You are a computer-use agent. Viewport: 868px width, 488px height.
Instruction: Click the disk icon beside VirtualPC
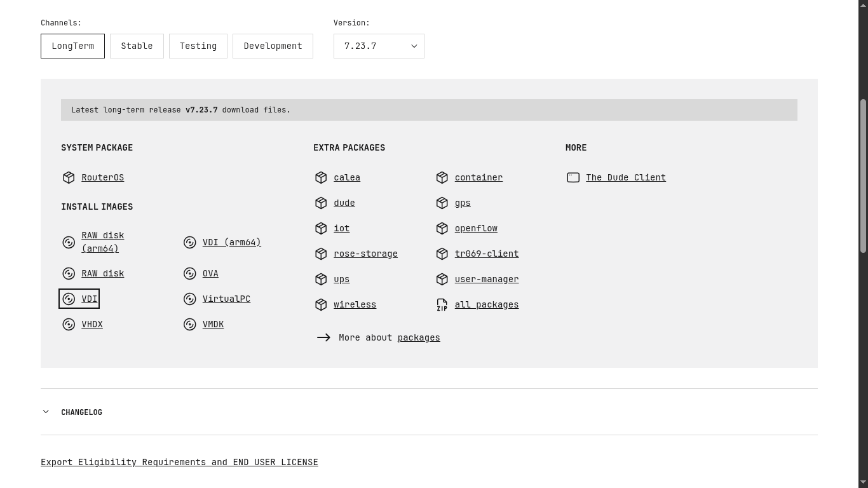pyautogui.click(x=189, y=299)
